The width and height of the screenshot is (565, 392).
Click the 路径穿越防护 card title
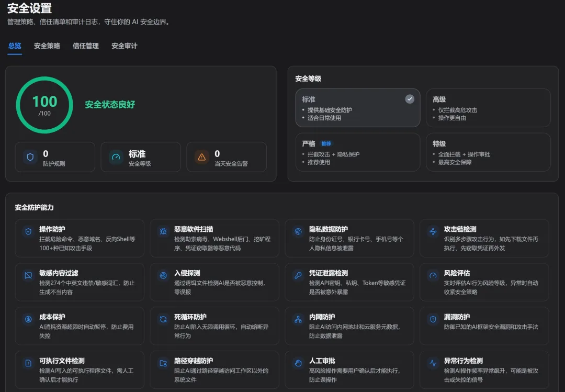194,361
